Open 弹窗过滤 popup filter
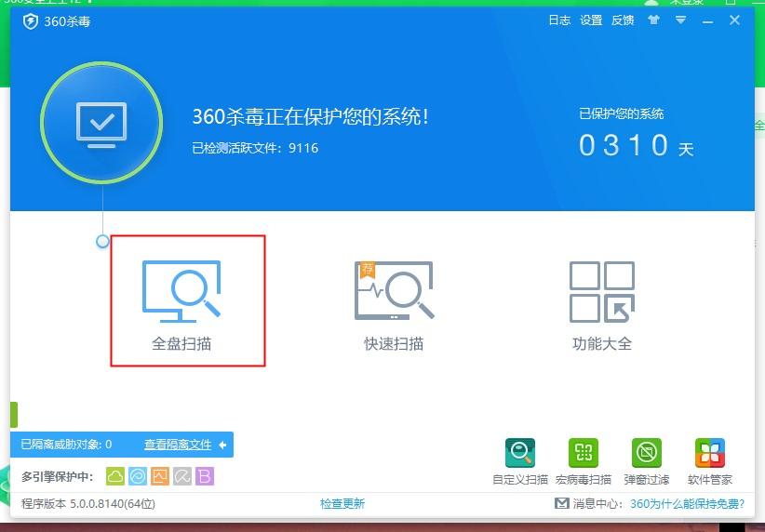Screen dimensions: 765x532 [647, 461]
